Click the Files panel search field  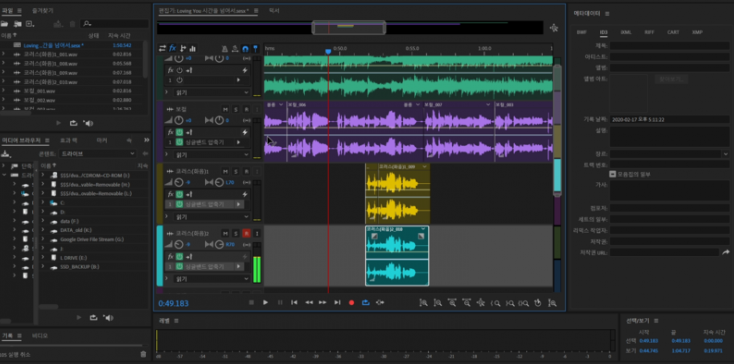coord(114,24)
